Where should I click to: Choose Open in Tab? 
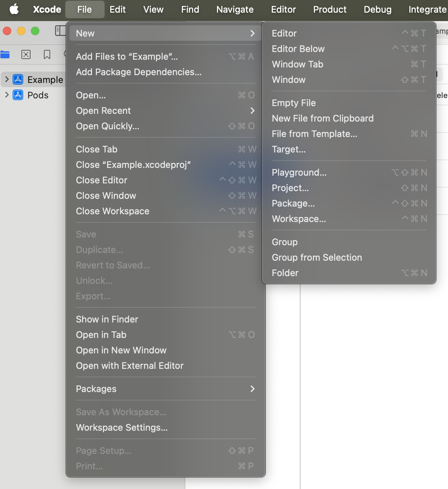click(x=165, y=335)
